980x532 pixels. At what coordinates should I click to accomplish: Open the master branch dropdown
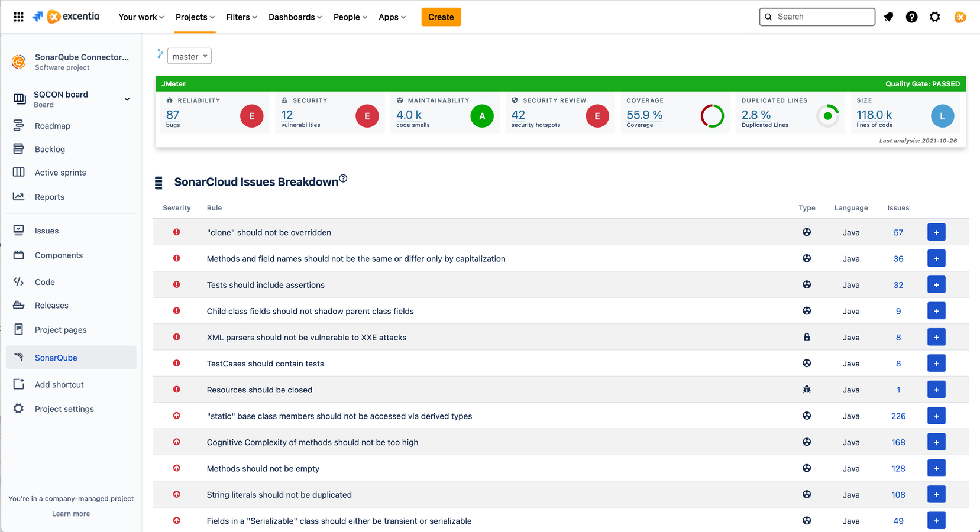pos(189,56)
